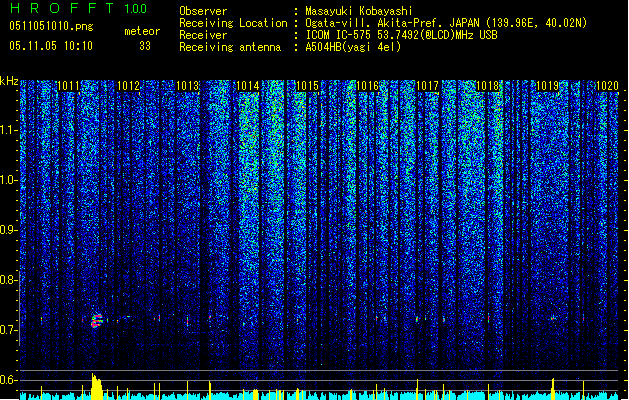
Task: Click the 'meteor' counter label
Action: [142, 31]
